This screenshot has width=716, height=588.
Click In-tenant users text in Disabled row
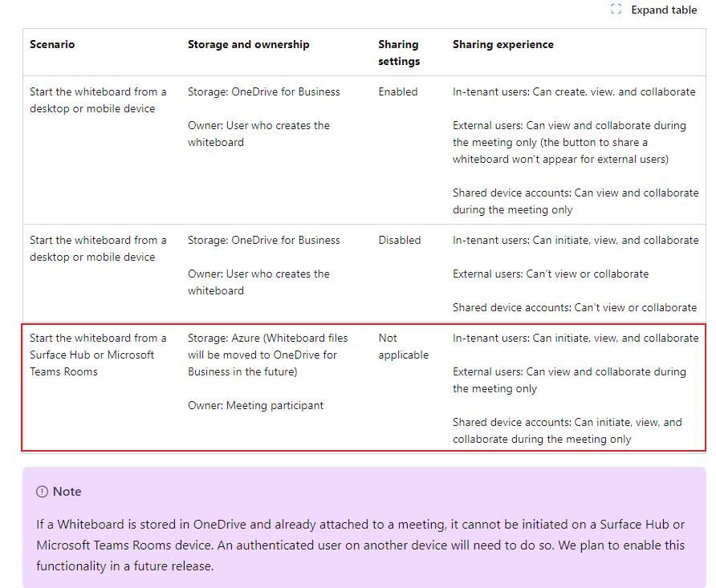(576, 240)
